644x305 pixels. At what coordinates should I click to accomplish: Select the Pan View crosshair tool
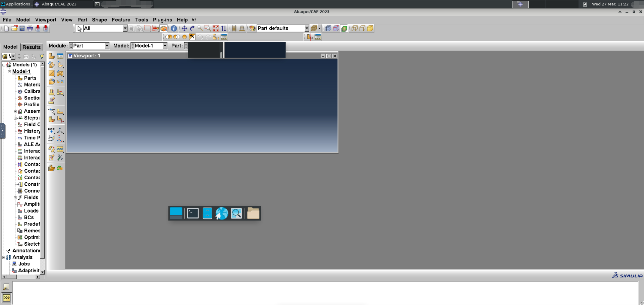[x=184, y=28]
